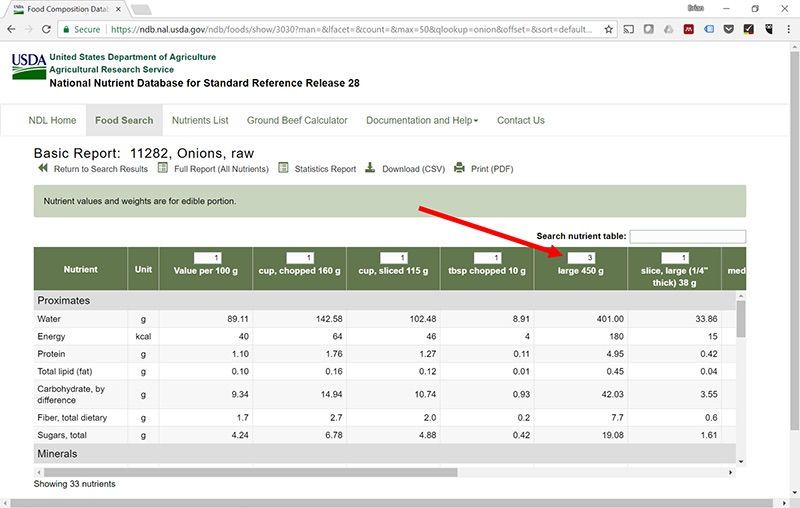
Task: Click the Energy row label
Action: coord(51,337)
